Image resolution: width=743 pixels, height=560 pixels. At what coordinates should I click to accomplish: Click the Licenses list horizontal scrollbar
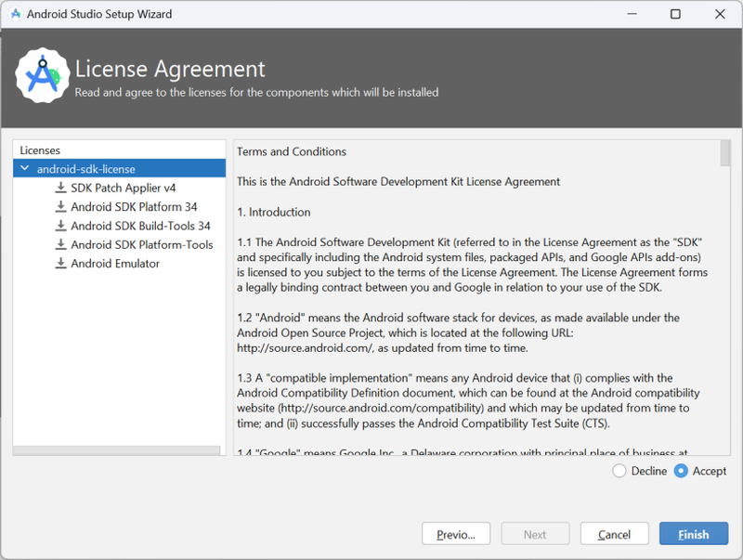tap(117, 450)
